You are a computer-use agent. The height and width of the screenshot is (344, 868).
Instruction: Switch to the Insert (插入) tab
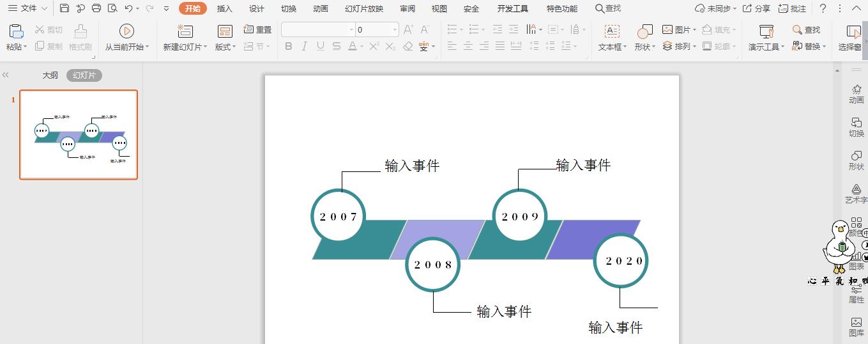pyautogui.click(x=225, y=8)
